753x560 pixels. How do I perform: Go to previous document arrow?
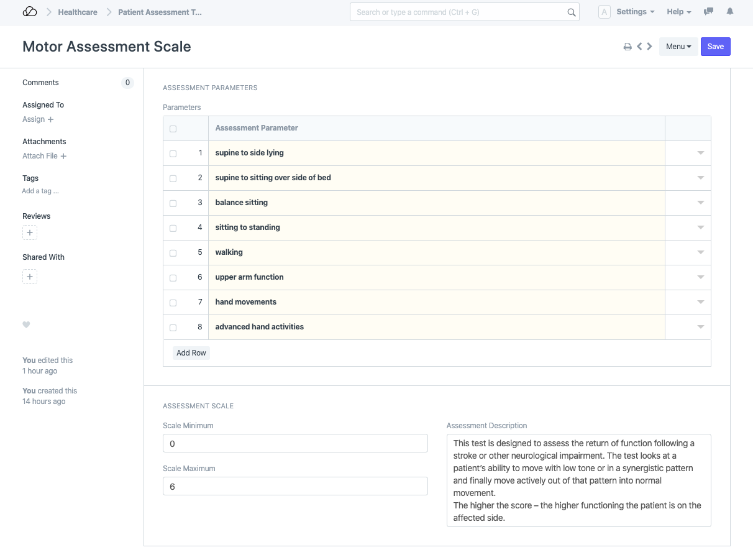click(639, 47)
